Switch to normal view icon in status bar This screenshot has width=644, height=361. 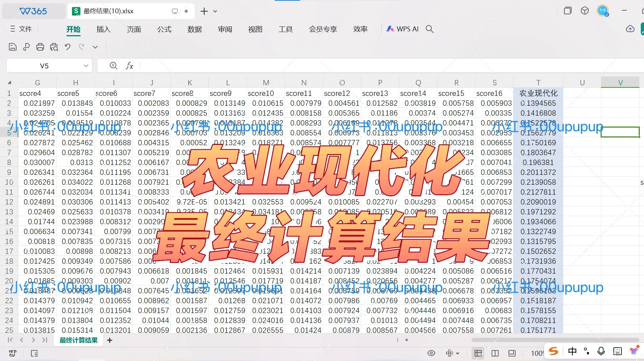tap(478, 353)
